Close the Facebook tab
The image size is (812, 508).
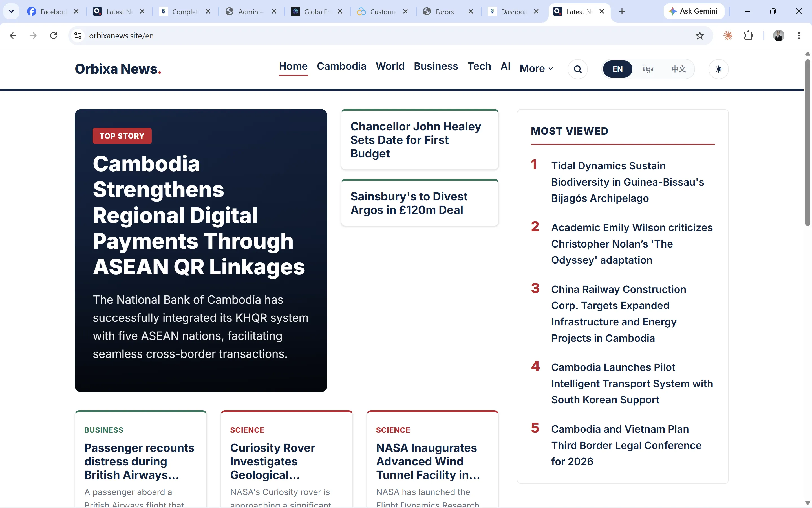coord(76,11)
